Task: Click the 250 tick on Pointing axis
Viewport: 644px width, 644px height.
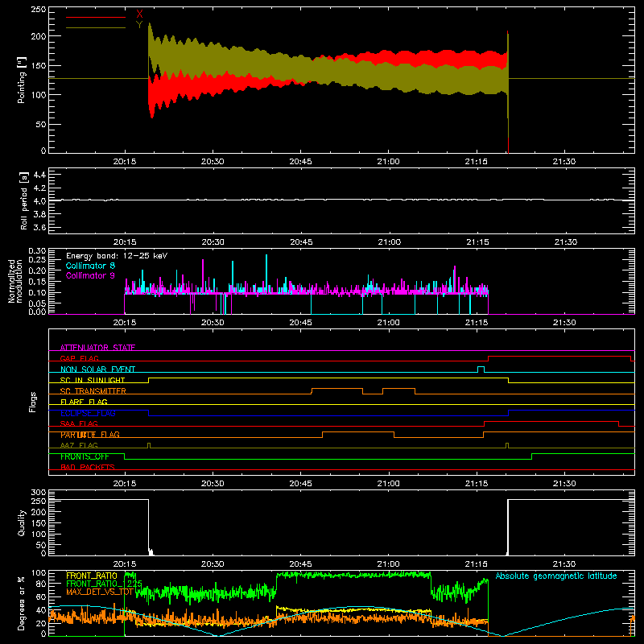Action: (39, 10)
